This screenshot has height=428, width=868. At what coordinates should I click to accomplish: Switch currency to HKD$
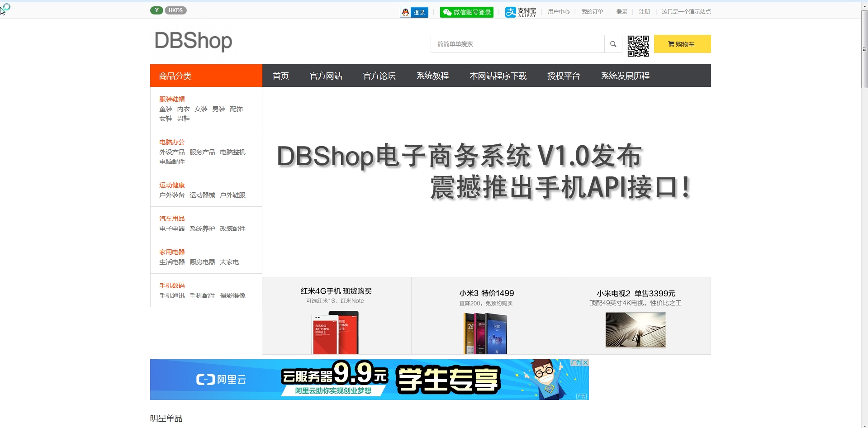coord(175,10)
